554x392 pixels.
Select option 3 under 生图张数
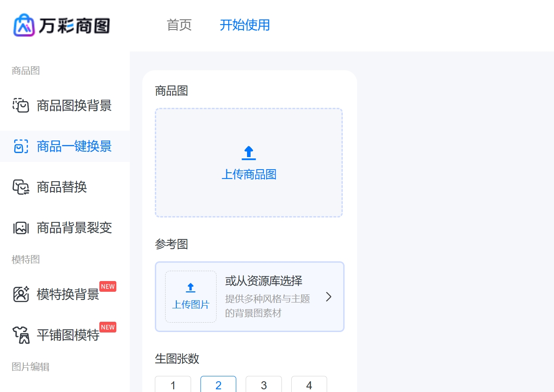[264, 385]
